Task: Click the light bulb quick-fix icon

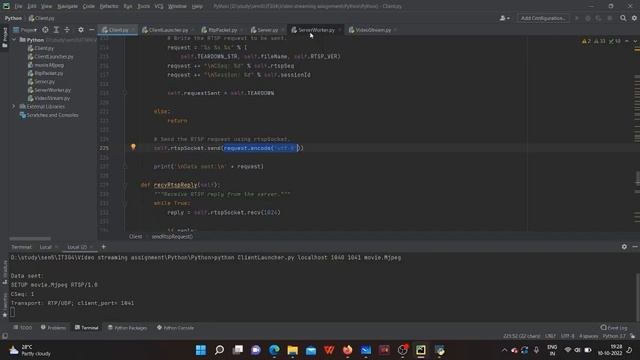Action: pyautogui.click(x=133, y=147)
